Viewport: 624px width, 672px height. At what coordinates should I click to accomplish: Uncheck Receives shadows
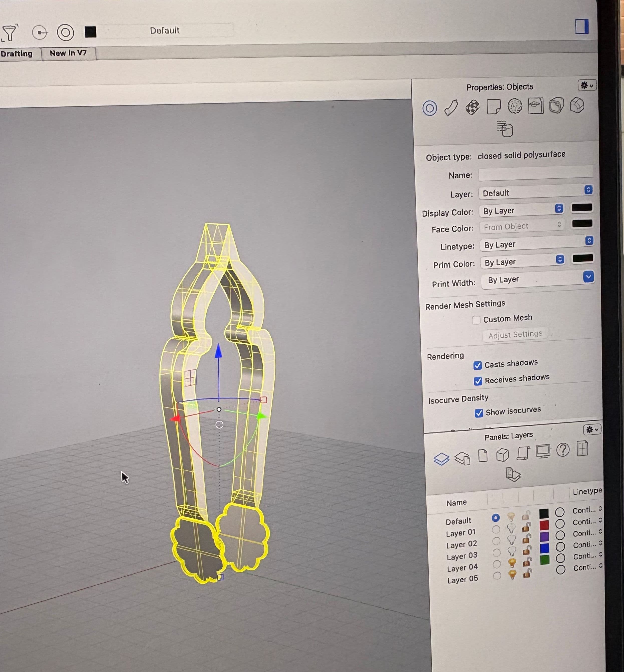[x=478, y=381]
